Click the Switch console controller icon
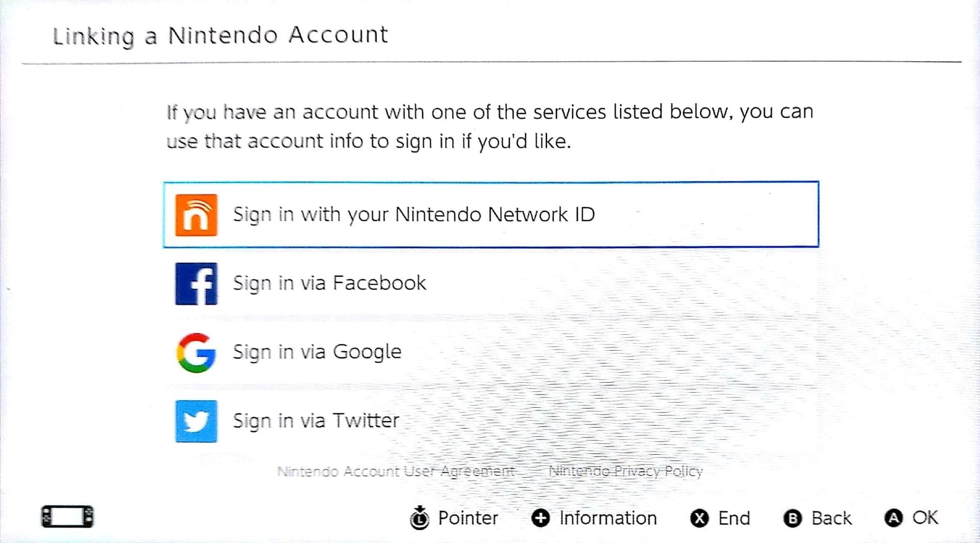Viewport: 980px width, 543px height. coord(67,516)
